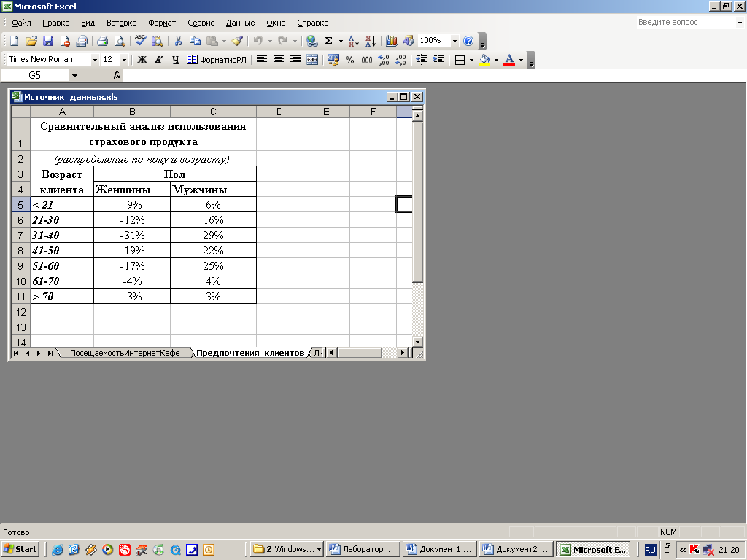Image resolution: width=747 pixels, height=560 pixels.
Task: Open the Правка menu
Action: point(55,23)
